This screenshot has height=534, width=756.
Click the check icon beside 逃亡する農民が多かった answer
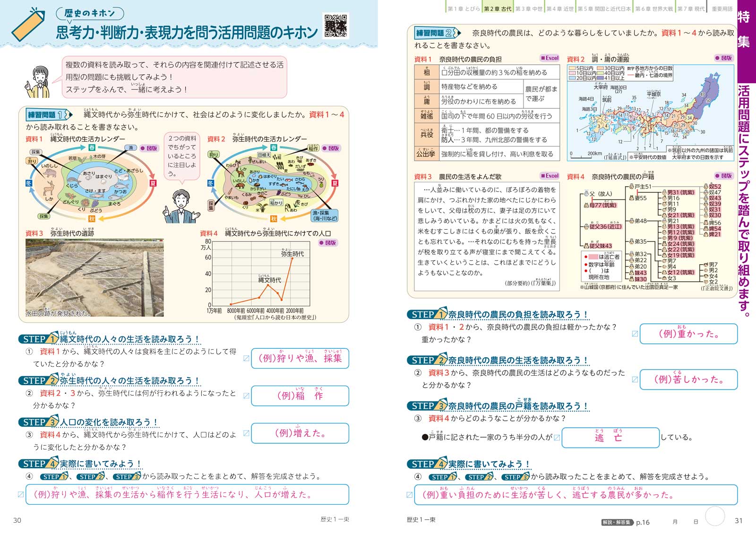tap(409, 495)
